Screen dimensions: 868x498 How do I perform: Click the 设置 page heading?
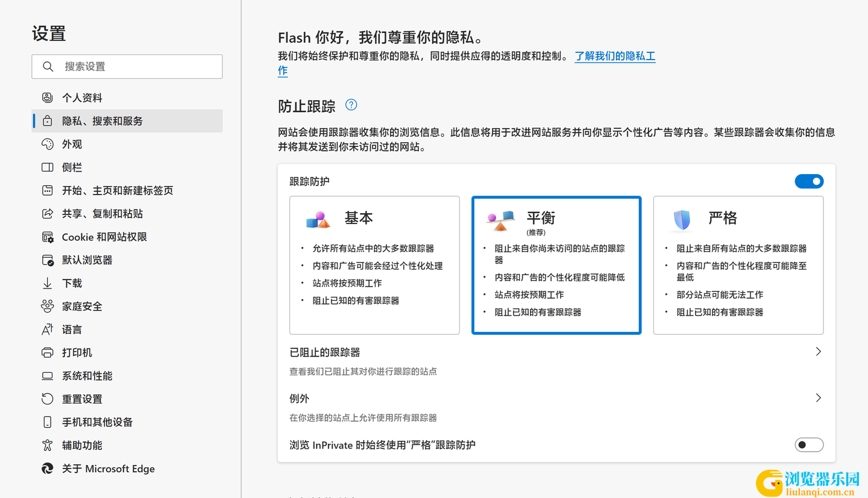pos(49,34)
